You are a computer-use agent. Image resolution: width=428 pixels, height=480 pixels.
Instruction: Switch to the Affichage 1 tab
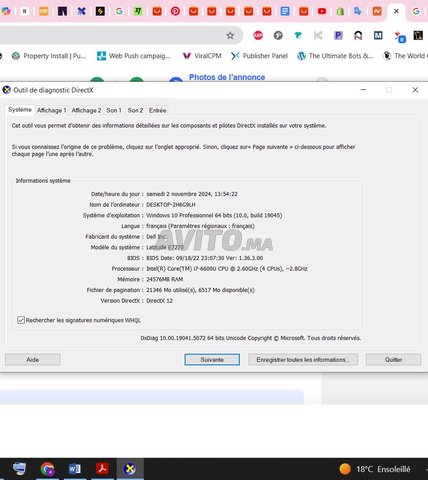tap(52, 110)
